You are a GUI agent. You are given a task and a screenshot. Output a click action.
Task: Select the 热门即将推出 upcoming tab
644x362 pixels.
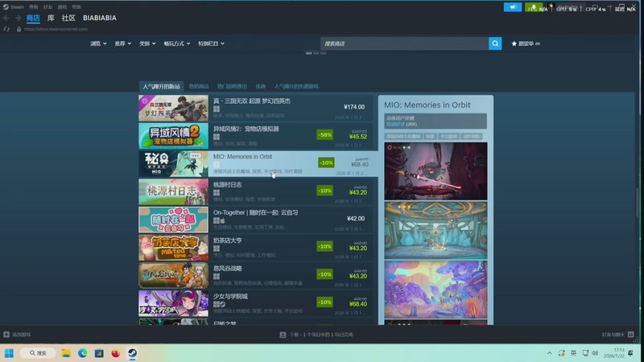232,87
